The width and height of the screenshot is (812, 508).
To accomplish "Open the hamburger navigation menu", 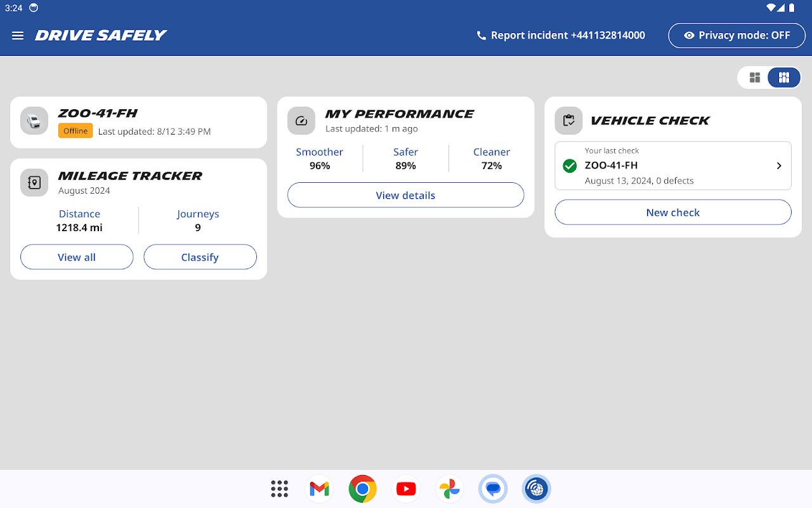I will 18,36.
